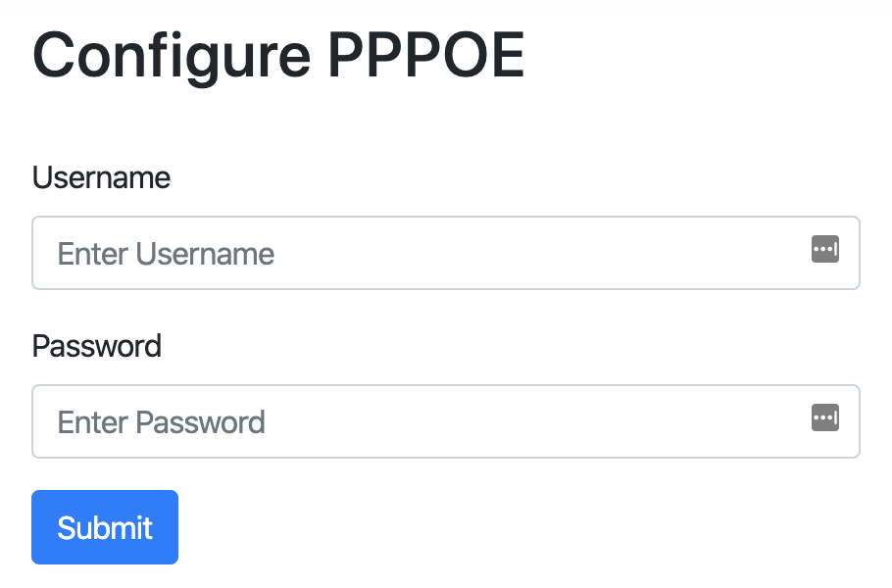The width and height of the screenshot is (892, 588).
Task: Click the Password field label
Action: [x=96, y=346]
